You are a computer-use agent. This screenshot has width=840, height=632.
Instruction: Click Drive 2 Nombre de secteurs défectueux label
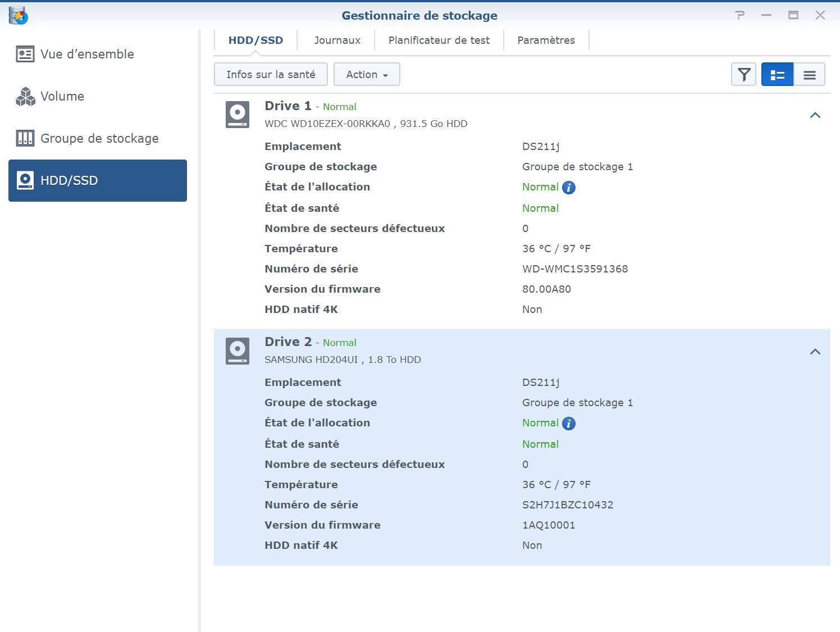(354, 465)
